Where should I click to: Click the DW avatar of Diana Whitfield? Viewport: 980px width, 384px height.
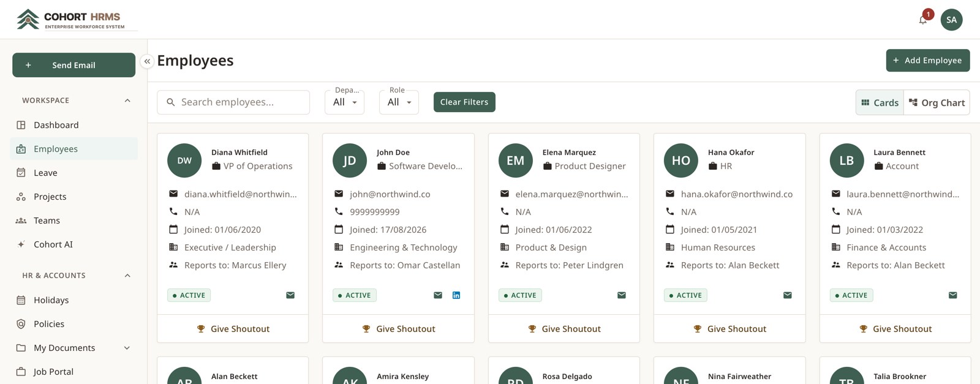click(184, 160)
